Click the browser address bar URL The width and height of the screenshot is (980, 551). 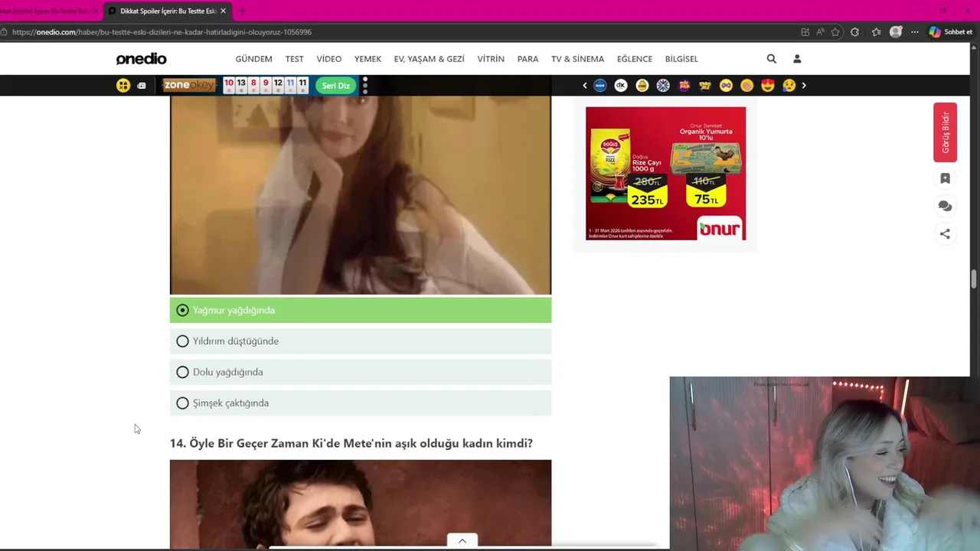(162, 32)
